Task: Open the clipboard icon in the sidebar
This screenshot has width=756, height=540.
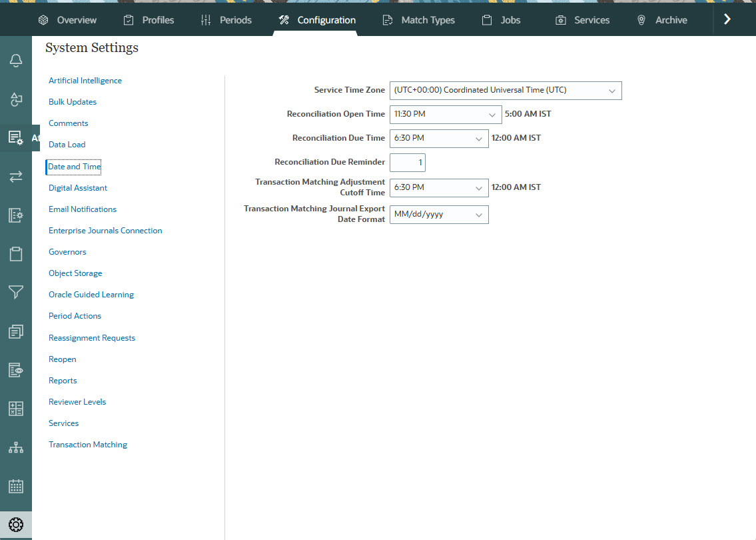Action: [x=15, y=253]
